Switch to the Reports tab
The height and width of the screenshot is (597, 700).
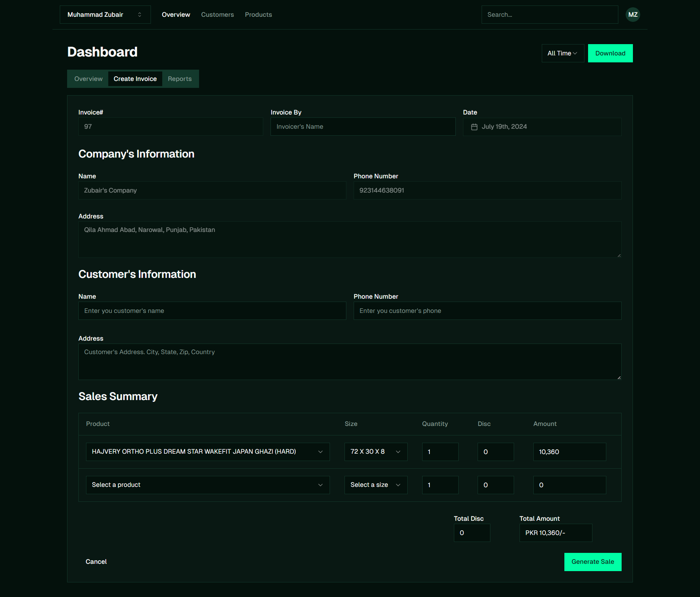point(179,79)
